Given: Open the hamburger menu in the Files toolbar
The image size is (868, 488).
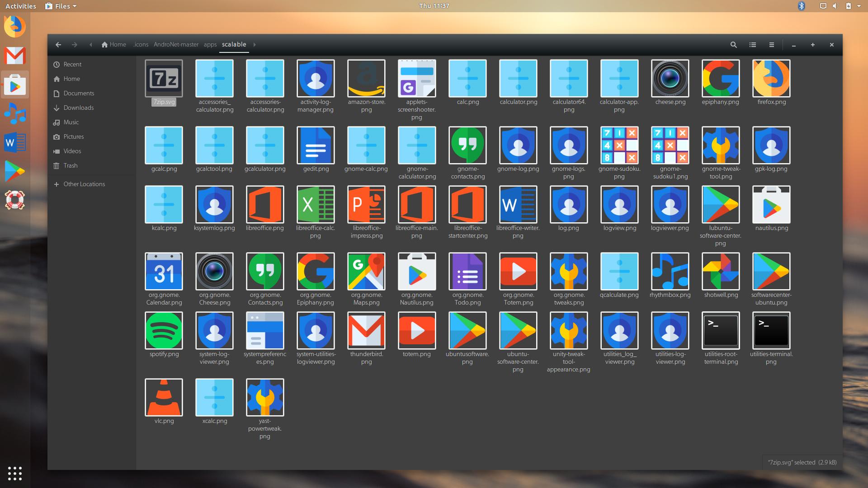Looking at the screenshot, I should click(x=771, y=45).
